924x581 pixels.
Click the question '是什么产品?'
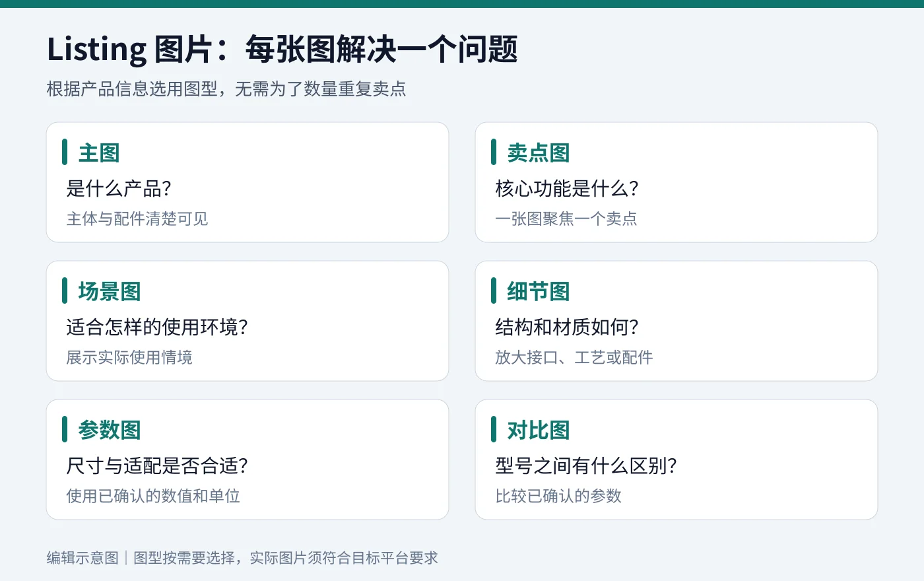[119, 189]
